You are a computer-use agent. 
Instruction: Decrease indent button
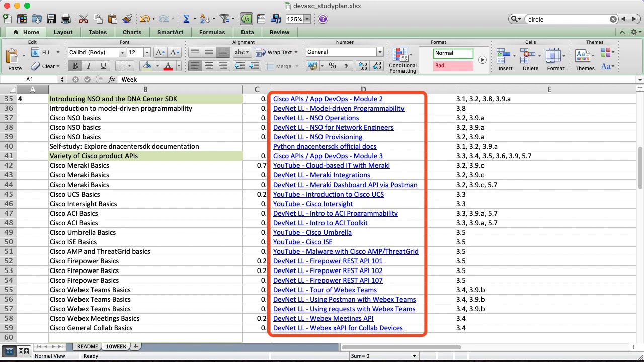tap(240, 66)
